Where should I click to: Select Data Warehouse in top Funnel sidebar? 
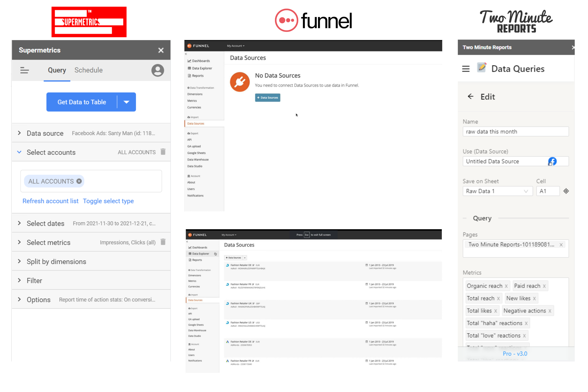[198, 160]
